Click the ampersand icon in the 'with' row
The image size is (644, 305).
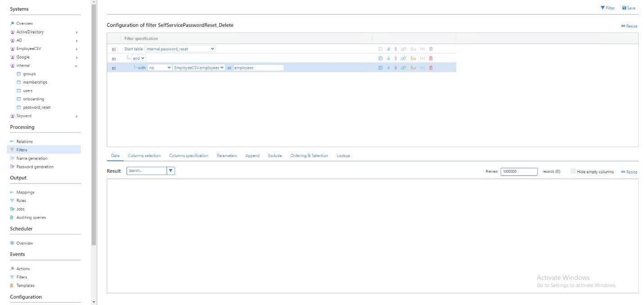tap(388, 68)
